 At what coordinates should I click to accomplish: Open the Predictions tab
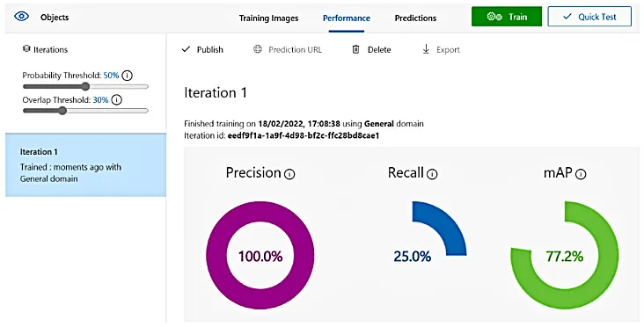click(x=415, y=18)
